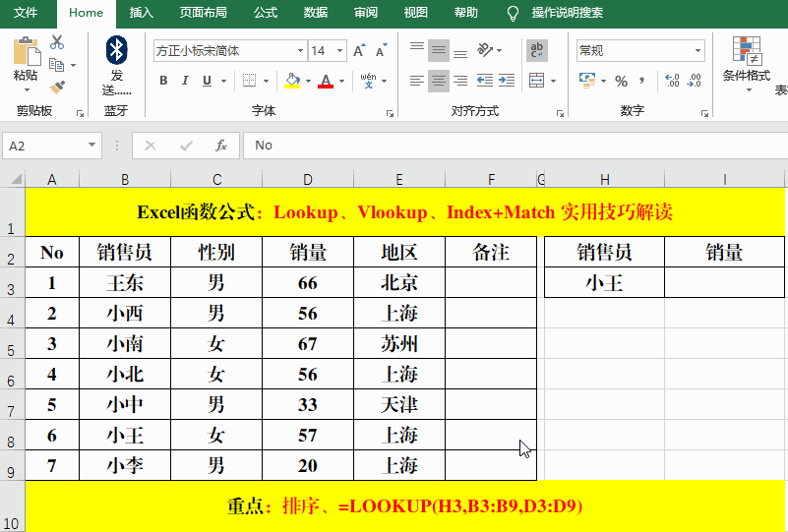The image size is (788, 532).
Task: Toggle italic formatting
Action: pyautogui.click(x=185, y=81)
